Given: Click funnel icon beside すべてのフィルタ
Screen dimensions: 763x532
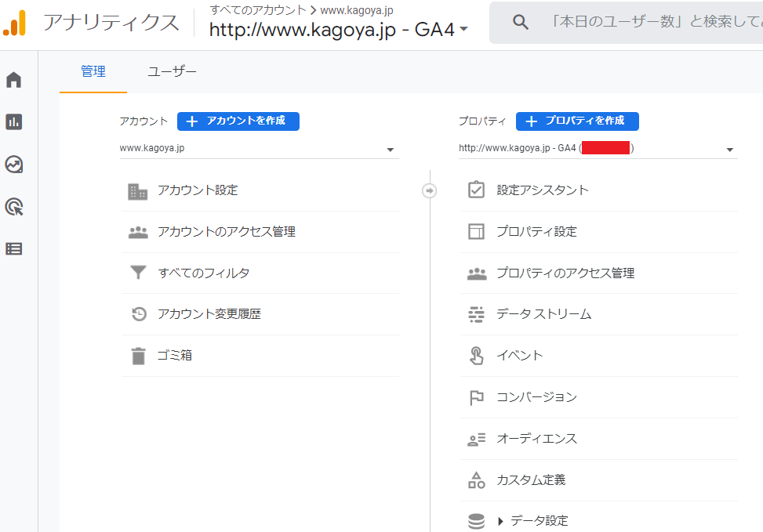Looking at the screenshot, I should coord(138,273).
